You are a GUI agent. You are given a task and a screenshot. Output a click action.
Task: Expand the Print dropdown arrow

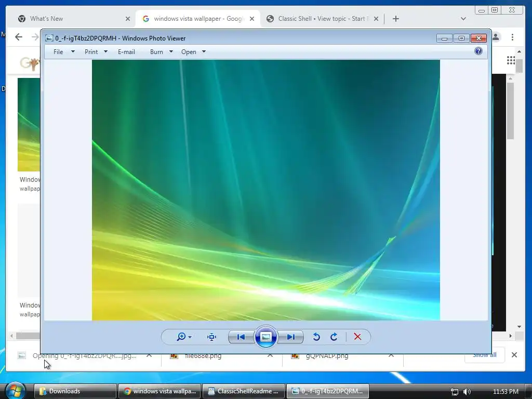coord(105,51)
